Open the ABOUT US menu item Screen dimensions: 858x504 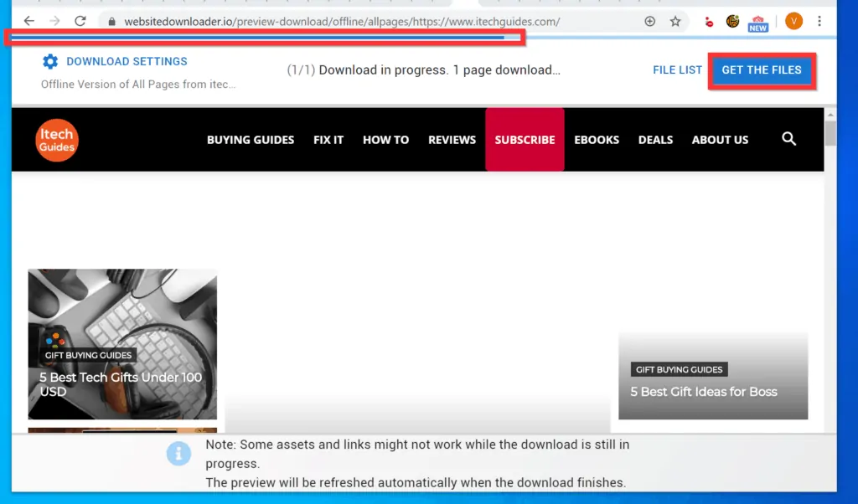[720, 140]
